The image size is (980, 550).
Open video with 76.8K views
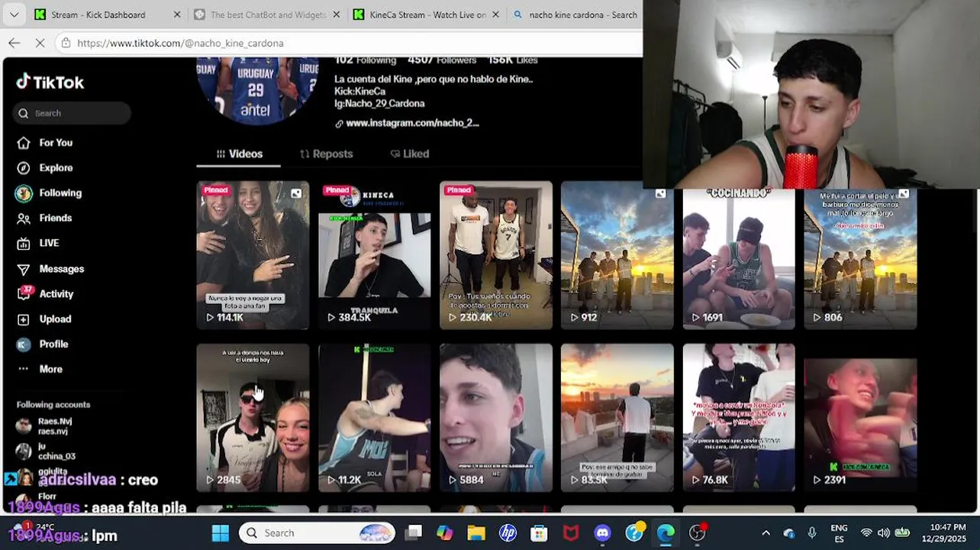[739, 418]
